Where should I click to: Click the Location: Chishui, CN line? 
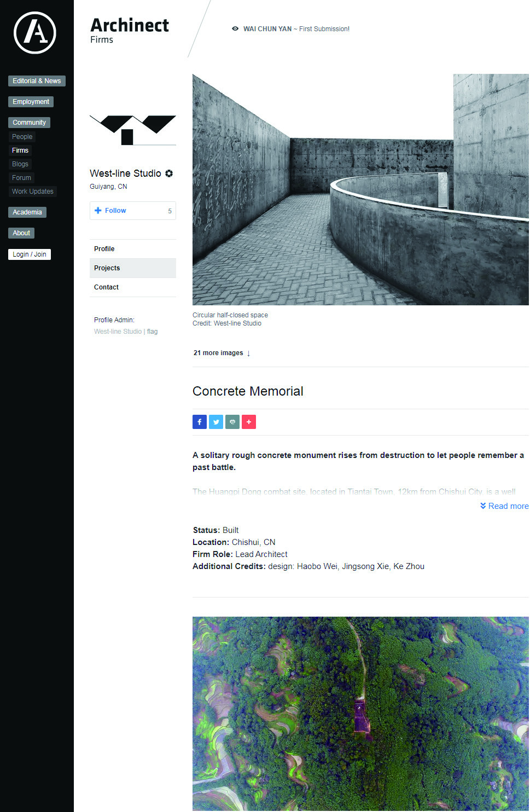[x=234, y=542]
